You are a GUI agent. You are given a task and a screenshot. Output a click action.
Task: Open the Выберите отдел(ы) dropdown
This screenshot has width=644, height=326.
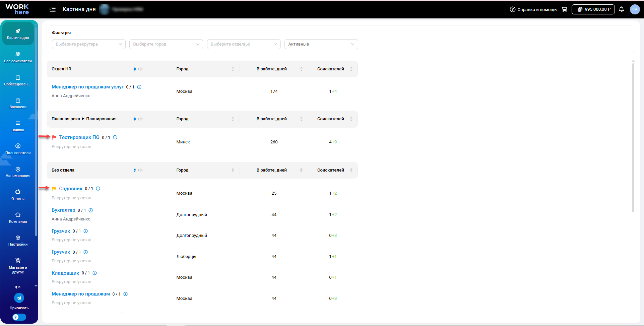tap(244, 44)
